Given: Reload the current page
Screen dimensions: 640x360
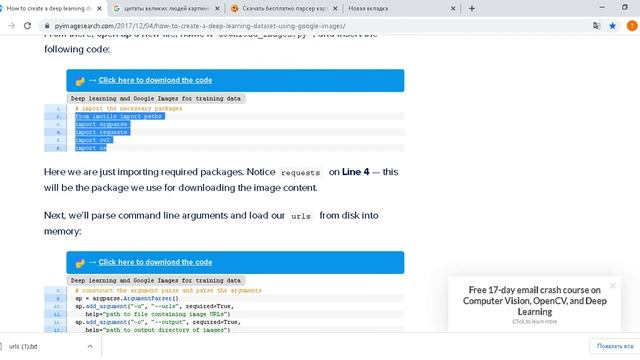Looking at the screenshot, I should click(x=27, y=26).
